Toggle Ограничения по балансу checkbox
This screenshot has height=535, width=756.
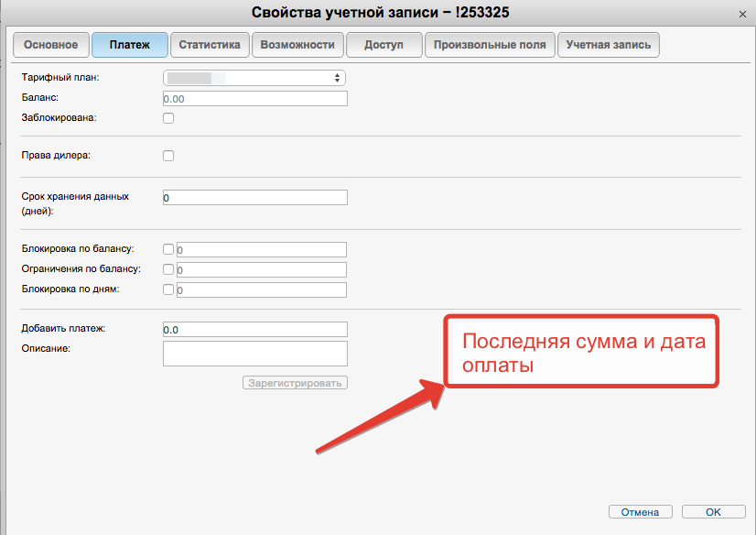pos(167,269)
